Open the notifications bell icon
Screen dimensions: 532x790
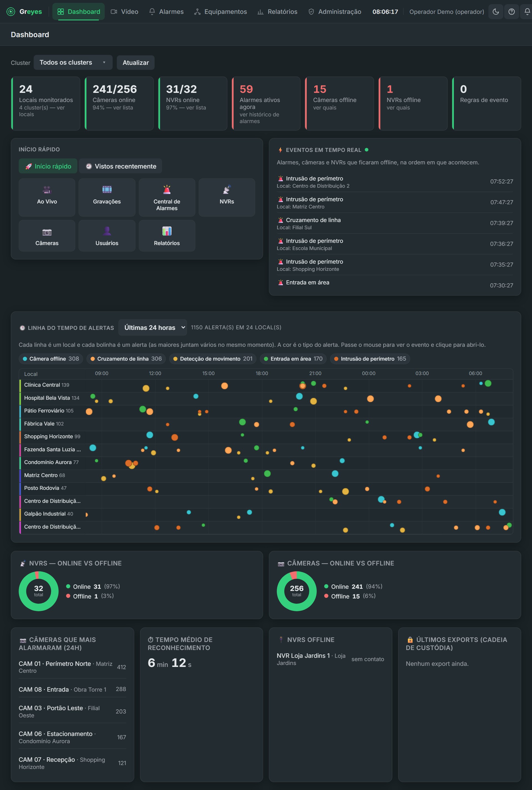click(x=527, y=12)
